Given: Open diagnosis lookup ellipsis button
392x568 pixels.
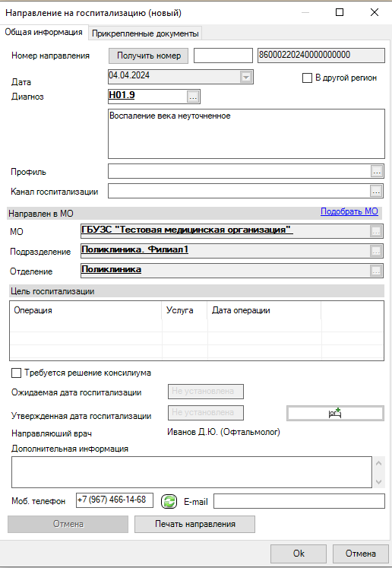Looking at the screenshot, I should [x=193, y=97].
